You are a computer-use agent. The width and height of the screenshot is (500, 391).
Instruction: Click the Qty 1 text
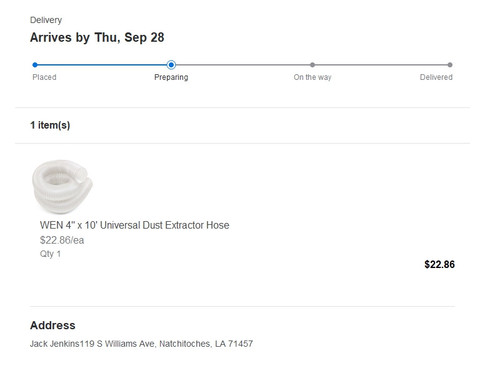pyautogui.click(x=50, y=254)
